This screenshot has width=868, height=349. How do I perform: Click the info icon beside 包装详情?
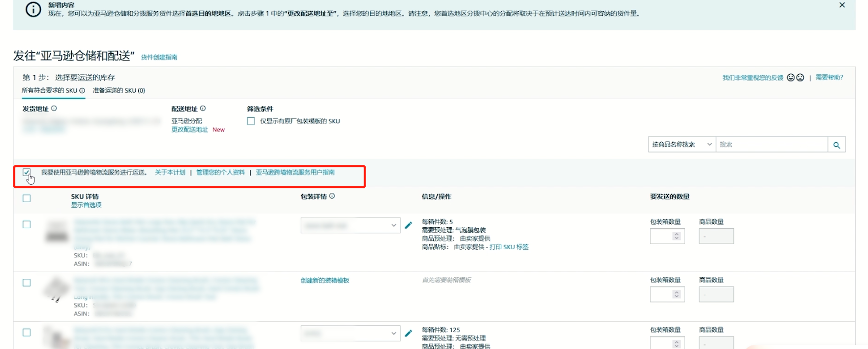pos(332,196)
